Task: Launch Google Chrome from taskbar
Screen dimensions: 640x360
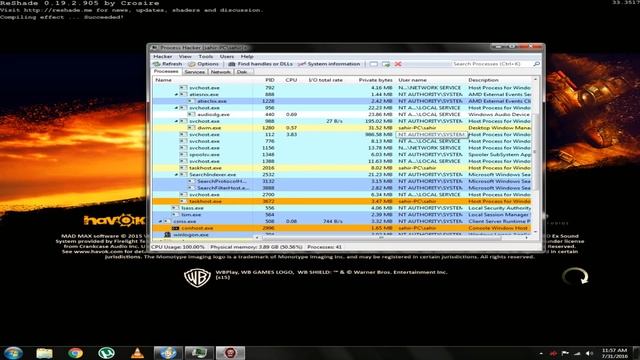Action: click(76, 353)
